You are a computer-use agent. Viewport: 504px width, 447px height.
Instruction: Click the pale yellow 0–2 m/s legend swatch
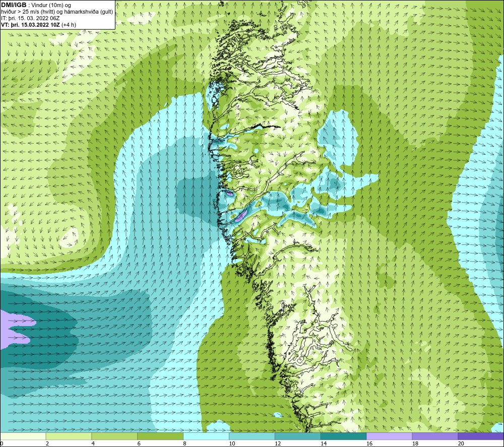point(23,436)
